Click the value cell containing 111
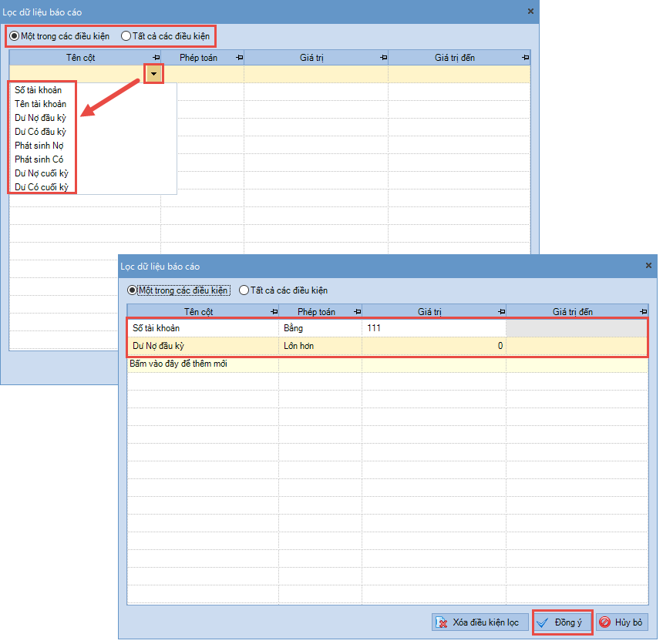This screenshot has width=663, height=644. click(433, 328)
